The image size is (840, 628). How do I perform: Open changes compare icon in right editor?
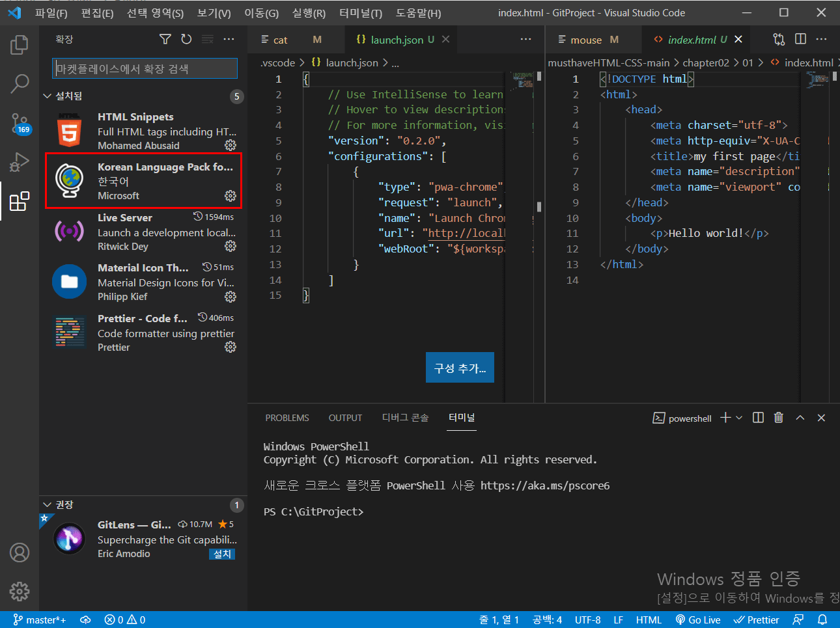click(779, 39)
